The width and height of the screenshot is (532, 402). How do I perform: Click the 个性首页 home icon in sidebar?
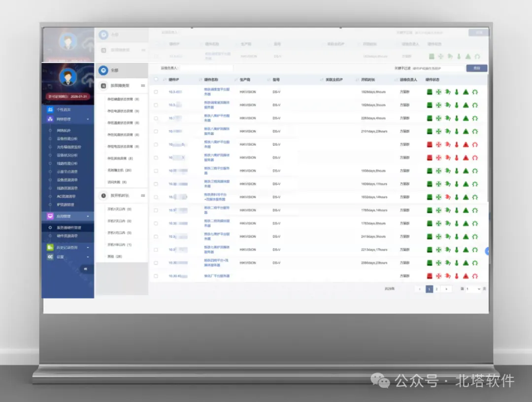coord(50,110)
